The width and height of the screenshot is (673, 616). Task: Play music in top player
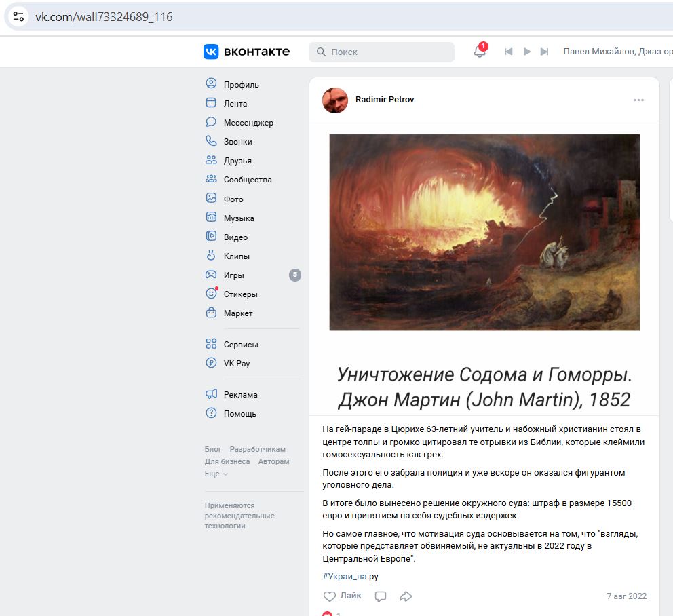coord(527,52)
